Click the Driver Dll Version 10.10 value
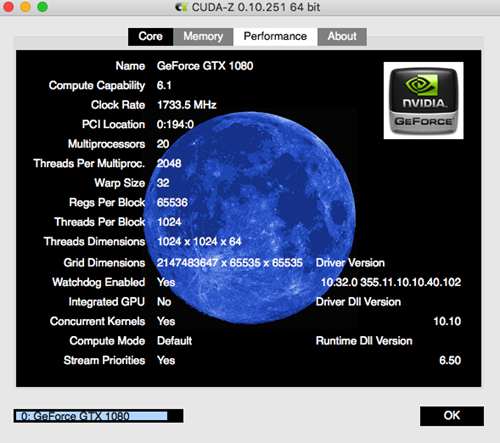The height and width of the screenshot is (443, 500). pyautogui.click(x=447, y=321)
